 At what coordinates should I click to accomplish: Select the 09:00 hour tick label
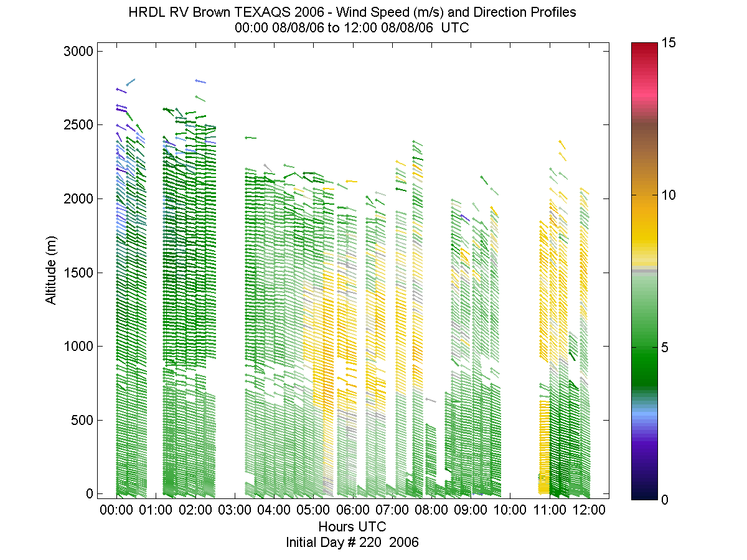pos(471,510)
